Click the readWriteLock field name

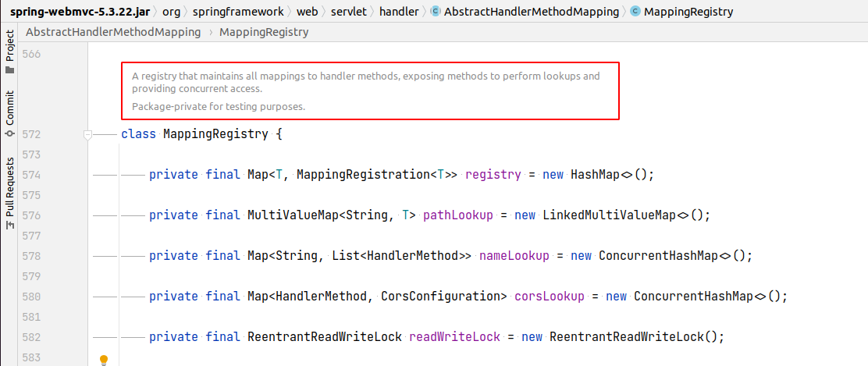pos(454,337)
